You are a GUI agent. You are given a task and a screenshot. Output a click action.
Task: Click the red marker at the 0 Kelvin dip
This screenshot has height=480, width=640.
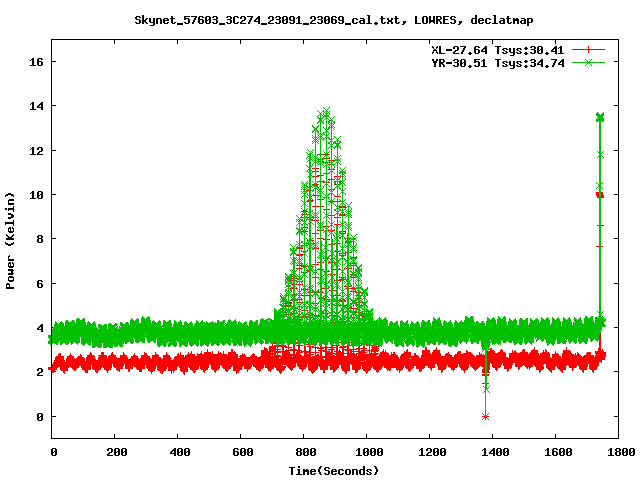(485, 416)
